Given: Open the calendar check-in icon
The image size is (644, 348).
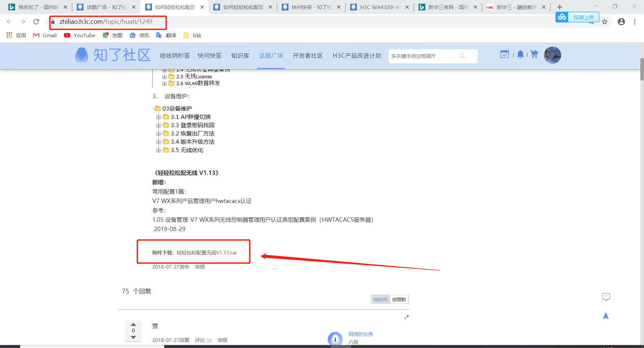Looking at the screenshot, I should (x=504, y=54).
